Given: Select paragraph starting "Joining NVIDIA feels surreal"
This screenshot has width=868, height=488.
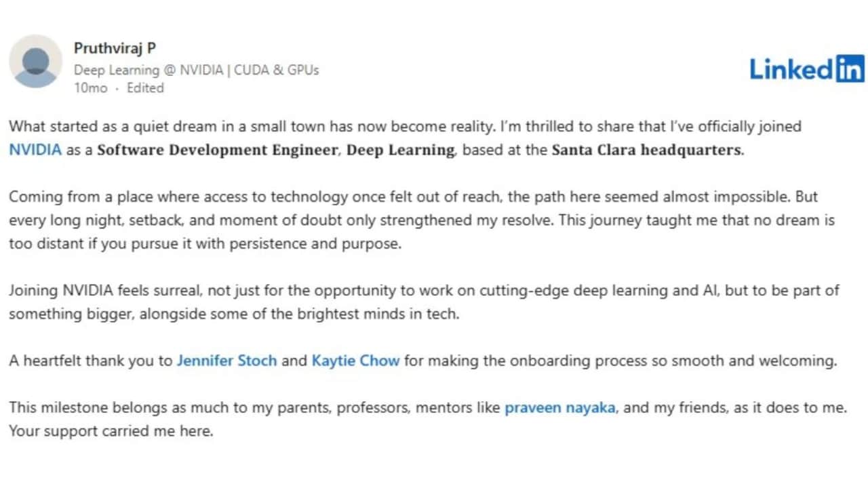Looking at the screenshot, I should (424, 302).
